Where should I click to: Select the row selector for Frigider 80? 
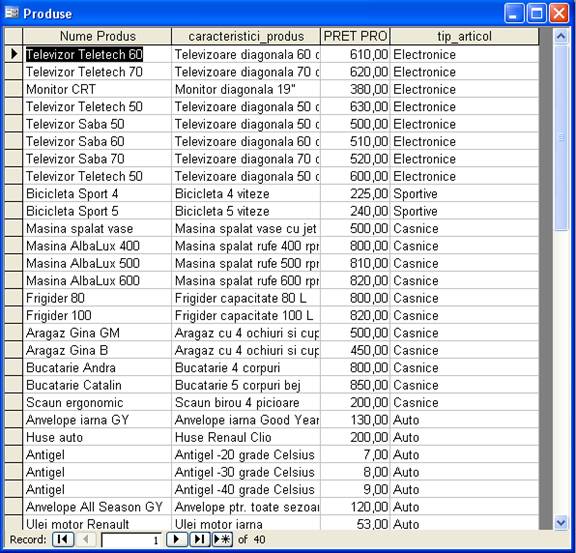point(13,298)
